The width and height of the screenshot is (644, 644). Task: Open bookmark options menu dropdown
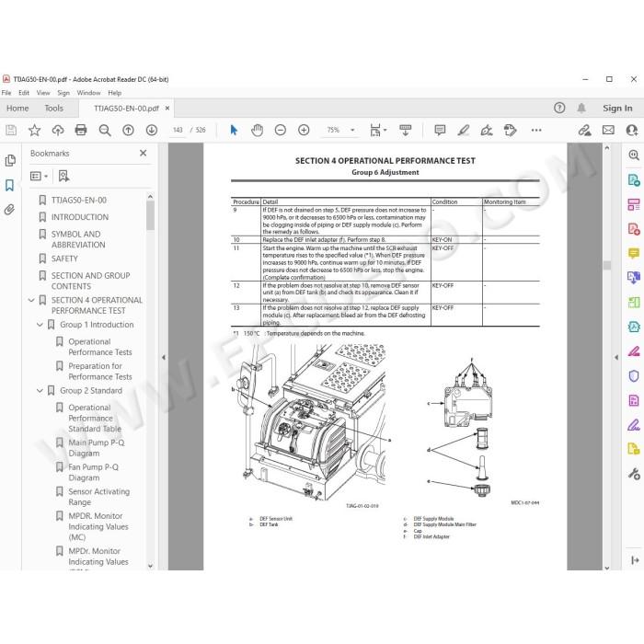click(x=39, y=177)
